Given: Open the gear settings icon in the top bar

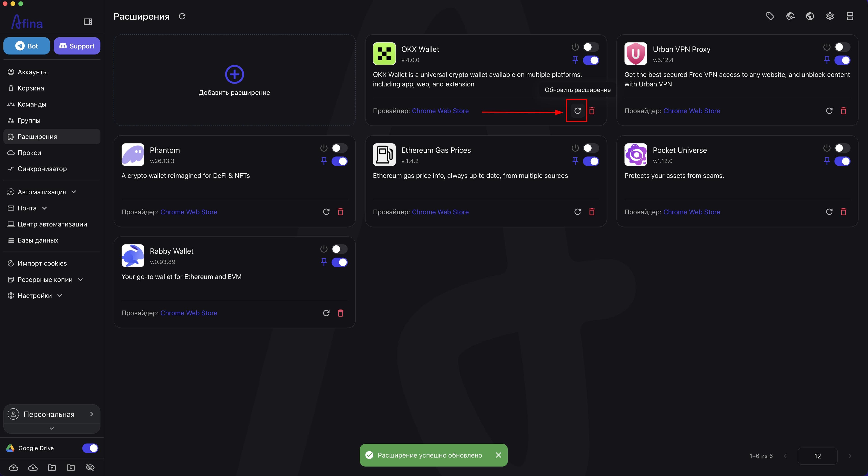Looking at the screenshot, I should (x=830, y=16).
